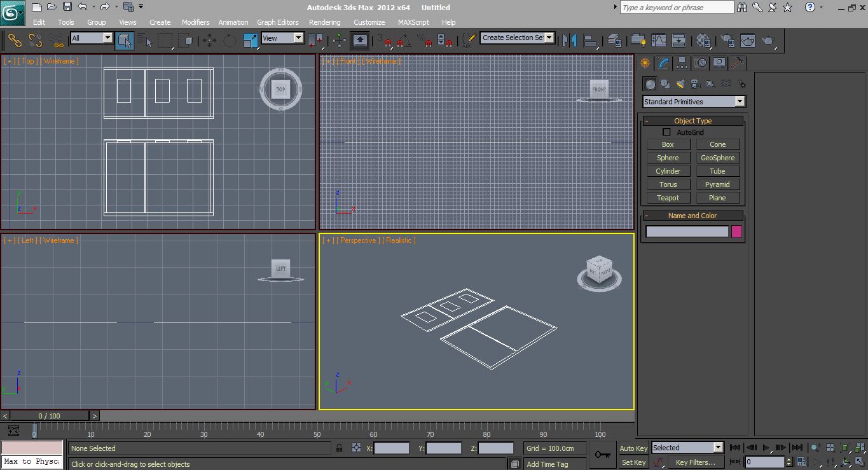The image size is (868, 470).
Task: Activate the Select and Move tool
Action: pyautogui.click(x=209, y=41)
